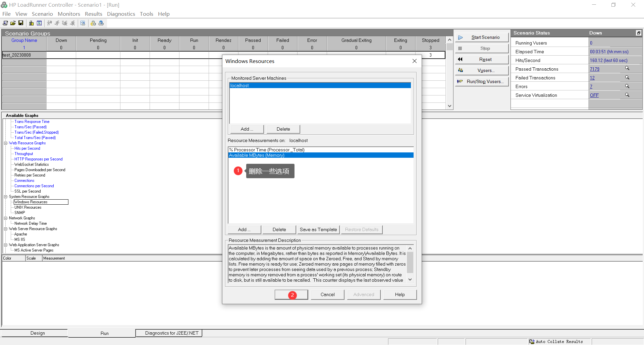Open the Scenario menu
Image resolution: width=644 pixels, height=345 pixels.
[42, 14]
